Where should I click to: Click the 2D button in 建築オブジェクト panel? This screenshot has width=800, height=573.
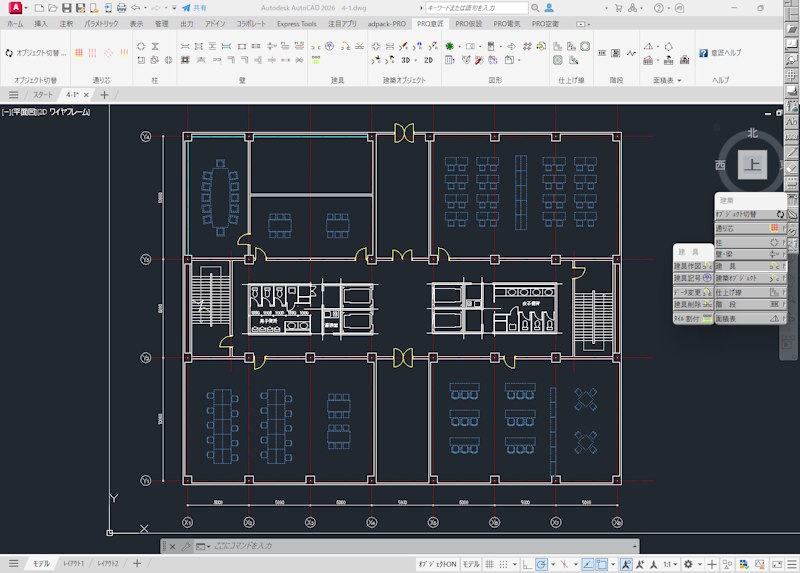(429, 60)
